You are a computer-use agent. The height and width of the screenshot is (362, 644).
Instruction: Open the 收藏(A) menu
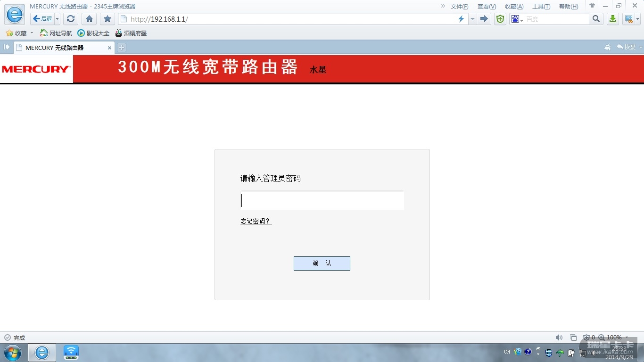tap(514, 7)
